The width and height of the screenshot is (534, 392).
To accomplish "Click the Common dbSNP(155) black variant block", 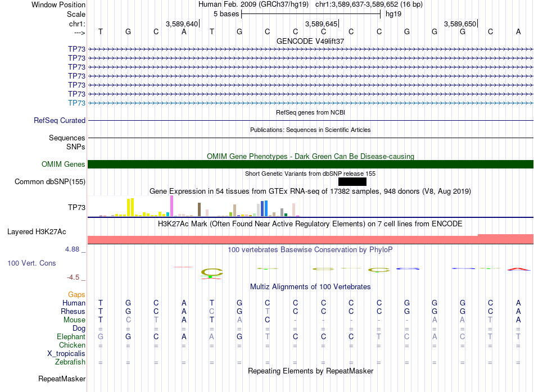I will tap(352, 182).
